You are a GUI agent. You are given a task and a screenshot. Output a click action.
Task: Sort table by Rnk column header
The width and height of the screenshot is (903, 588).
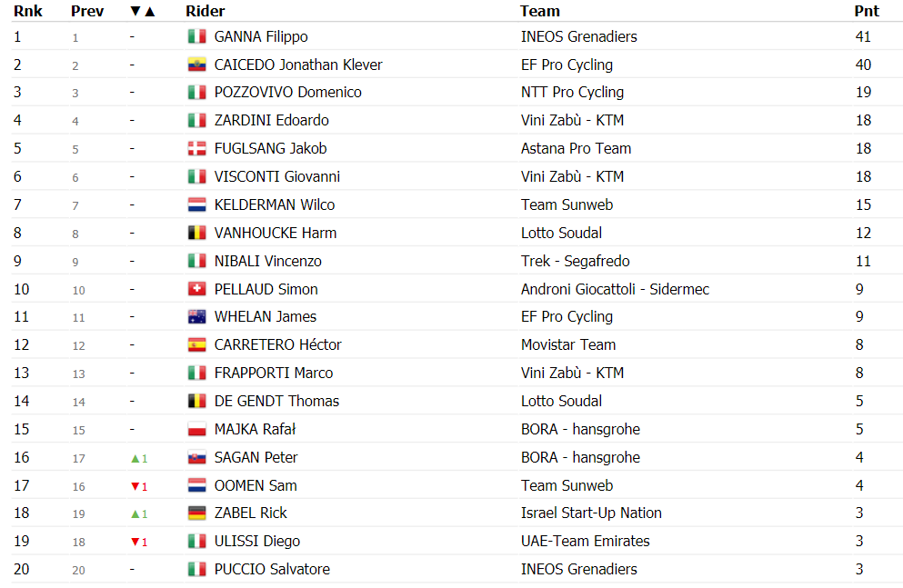(28, 11)
